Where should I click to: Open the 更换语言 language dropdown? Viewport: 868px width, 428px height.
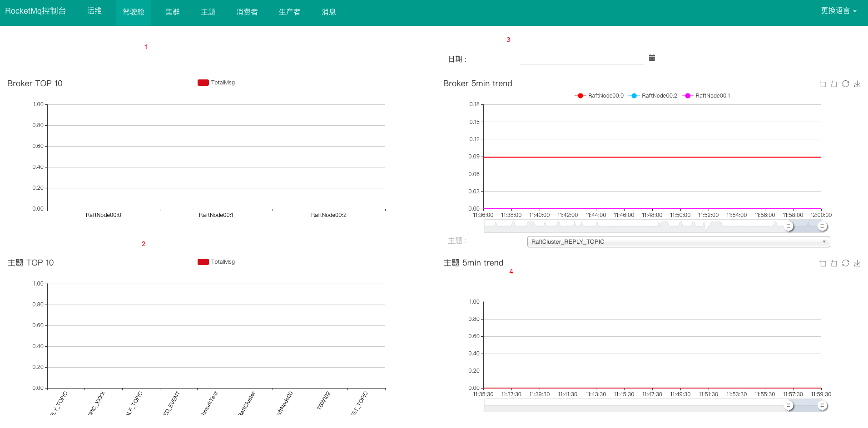tap(838, 11)
